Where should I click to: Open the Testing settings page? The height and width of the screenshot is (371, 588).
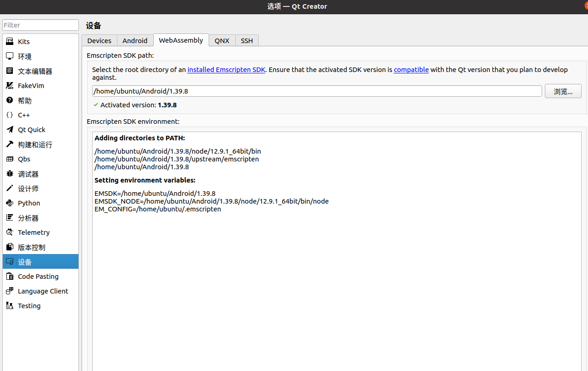point(29,305)
